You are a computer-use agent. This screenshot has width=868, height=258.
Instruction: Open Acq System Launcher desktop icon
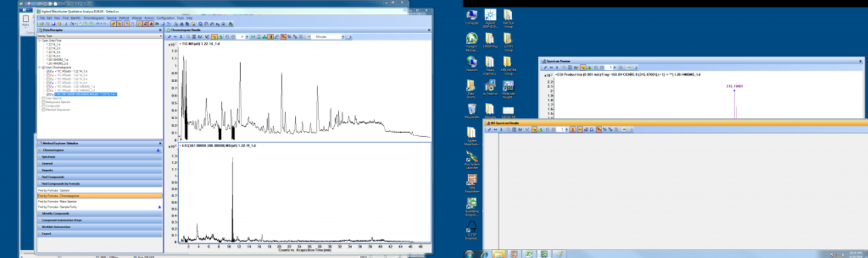[x=472, y=158]
